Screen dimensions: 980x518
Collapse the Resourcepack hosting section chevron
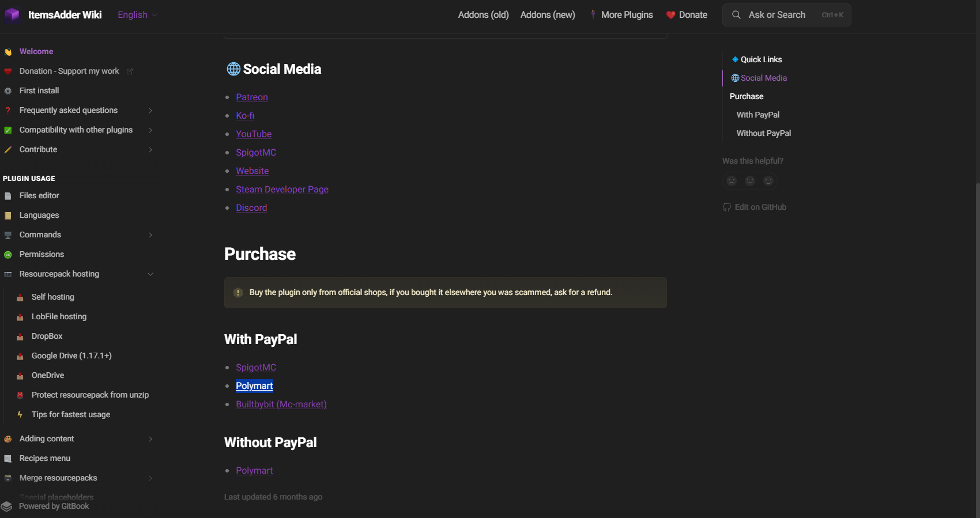pos(150,274)
